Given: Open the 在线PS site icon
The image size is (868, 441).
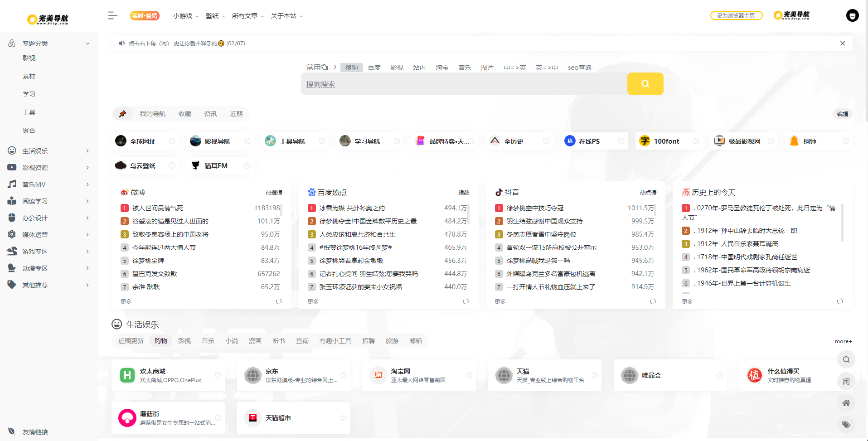Looking at the screenshot, I should tap(570, 141).
